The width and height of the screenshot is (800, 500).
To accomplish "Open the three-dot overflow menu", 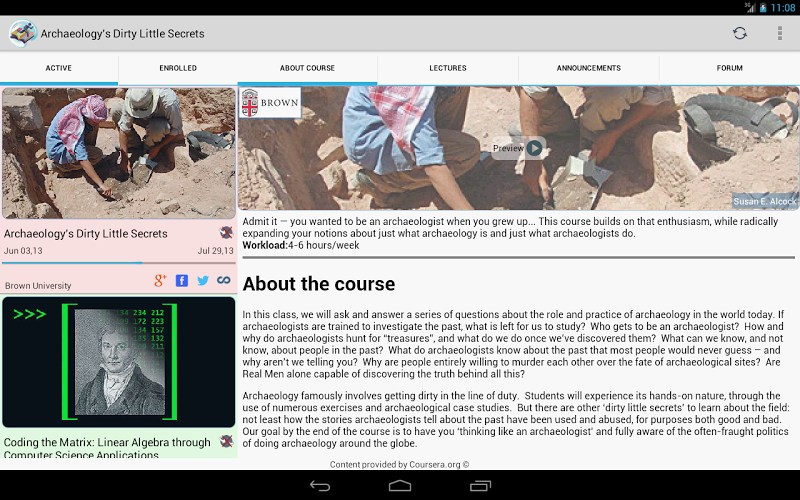I will click(x=780, y=33).
